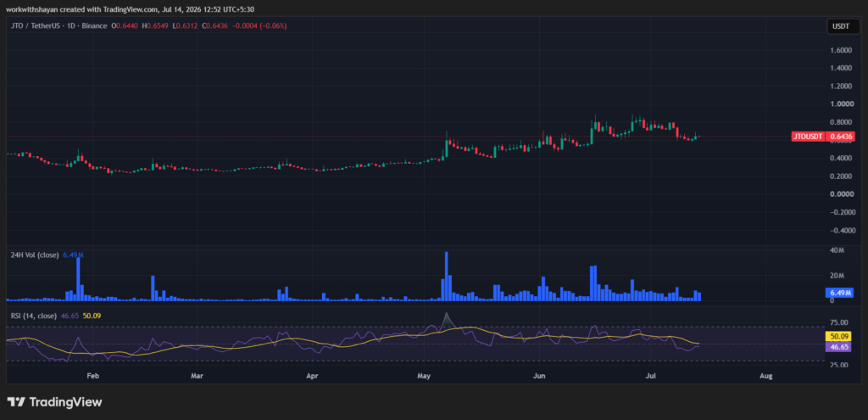Select the open value O0.6440

[125, 25]
